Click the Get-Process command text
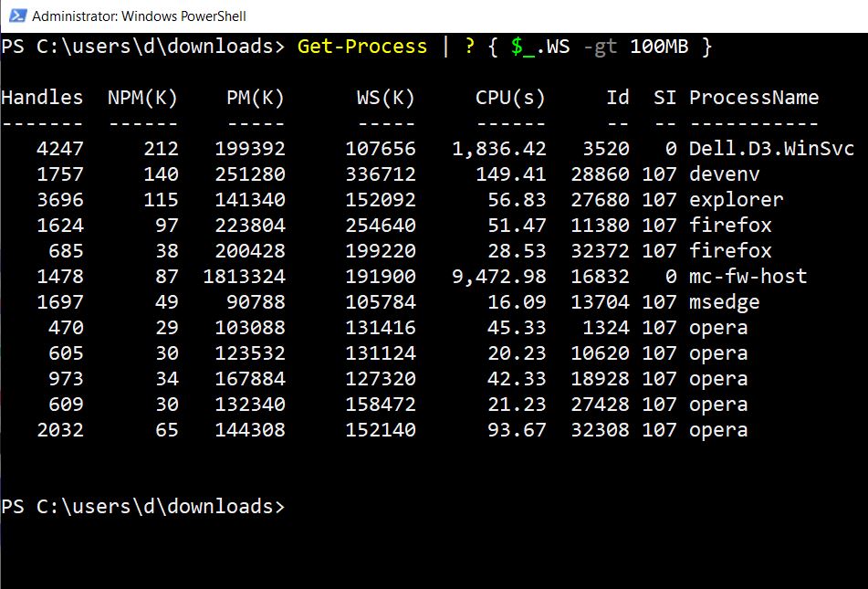Image resolution: width=868 pixels, height=589 pixels. click(x=361, y=47)
